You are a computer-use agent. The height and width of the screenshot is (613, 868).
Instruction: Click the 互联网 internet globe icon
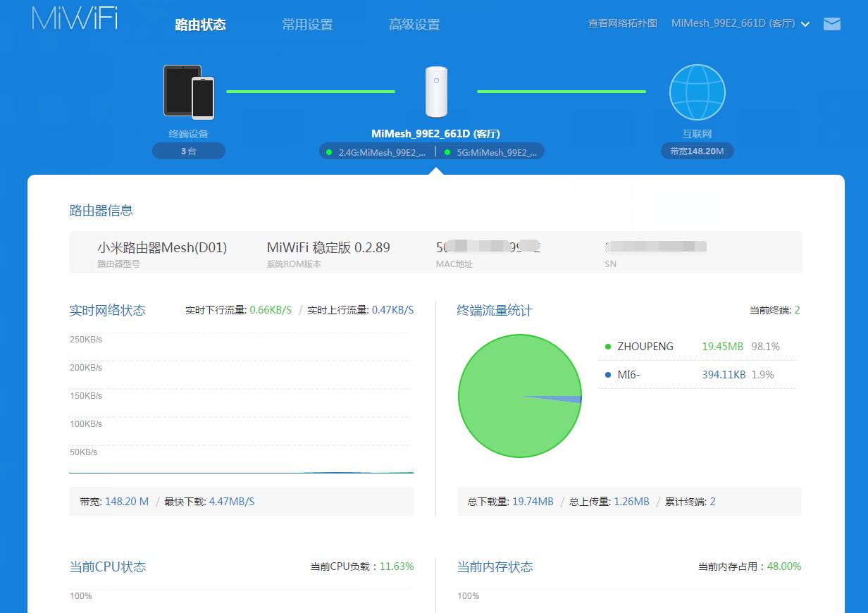click(696, 92)
